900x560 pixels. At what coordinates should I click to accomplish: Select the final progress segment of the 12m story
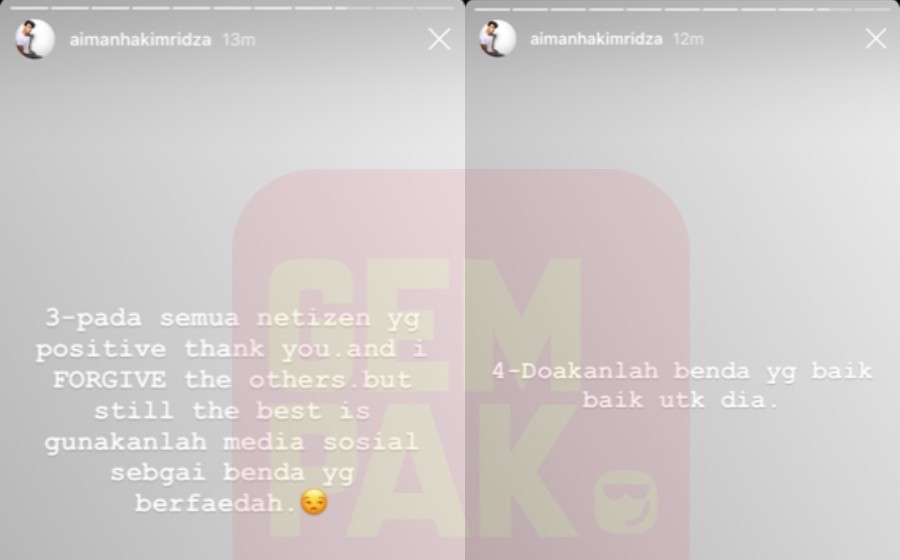point(872,9)
